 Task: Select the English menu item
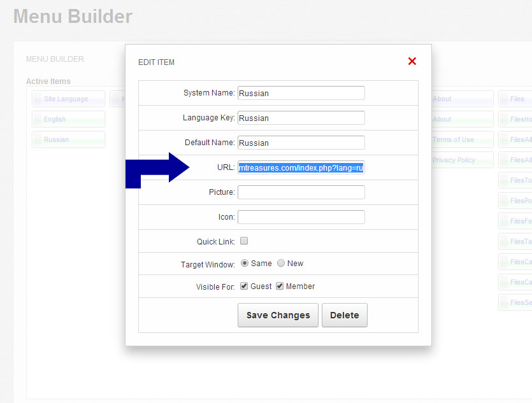click(68, 120)
